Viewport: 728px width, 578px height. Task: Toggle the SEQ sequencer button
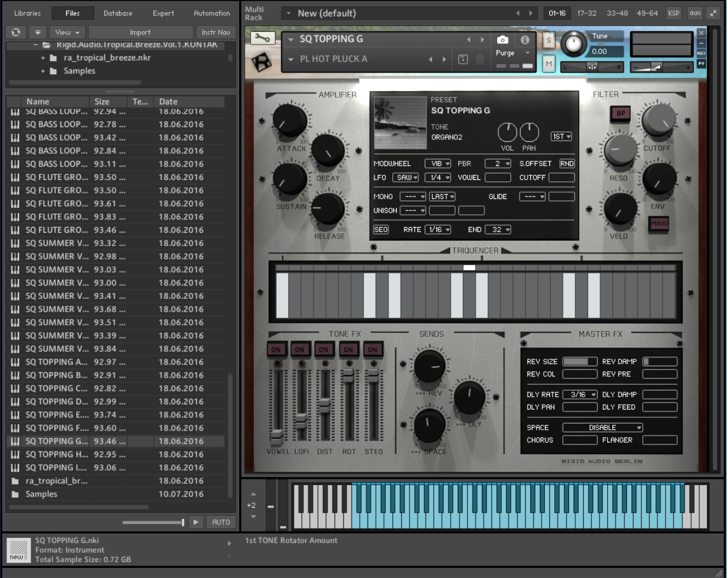pos(381,230)
